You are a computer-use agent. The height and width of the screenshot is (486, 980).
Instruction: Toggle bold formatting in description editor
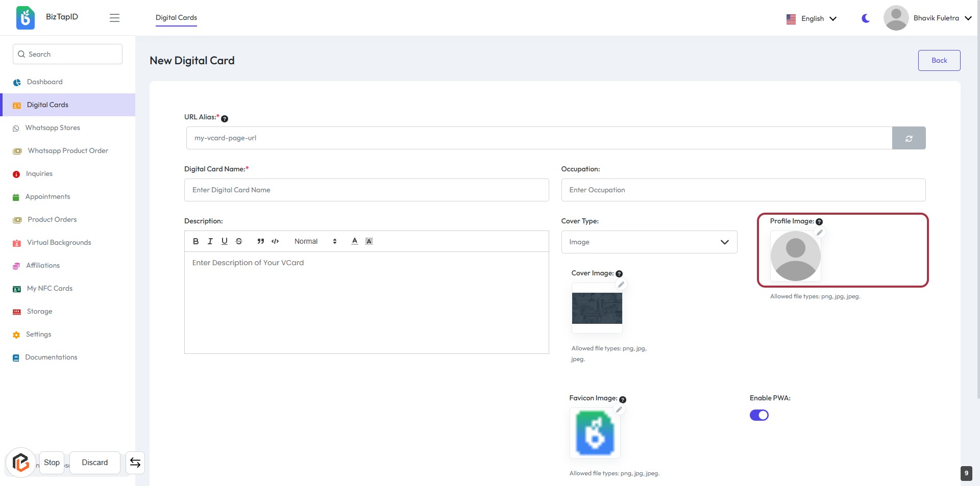(195, 241)
